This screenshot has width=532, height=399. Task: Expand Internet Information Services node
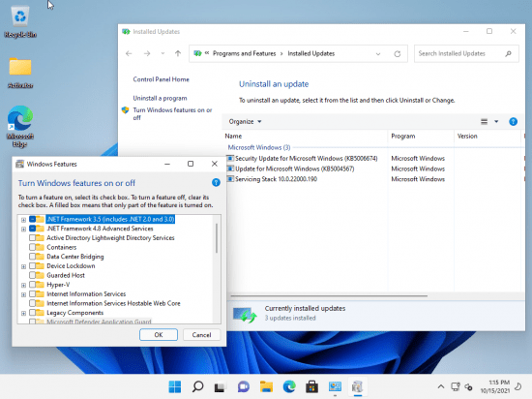[23, 294]
